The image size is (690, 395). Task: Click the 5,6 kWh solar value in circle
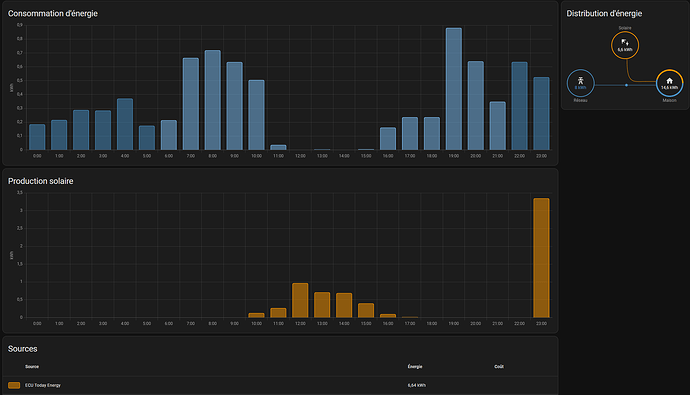[625, 50]
